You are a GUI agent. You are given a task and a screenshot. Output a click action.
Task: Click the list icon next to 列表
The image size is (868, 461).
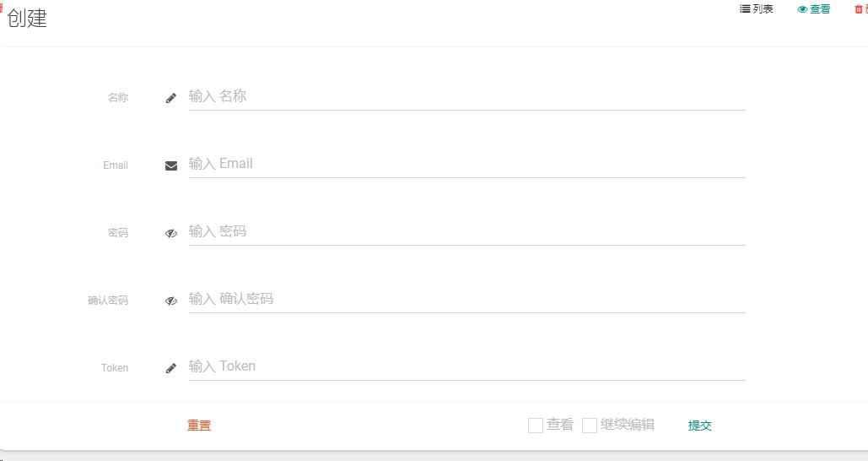pyautogui.click(x=745, y=8)
